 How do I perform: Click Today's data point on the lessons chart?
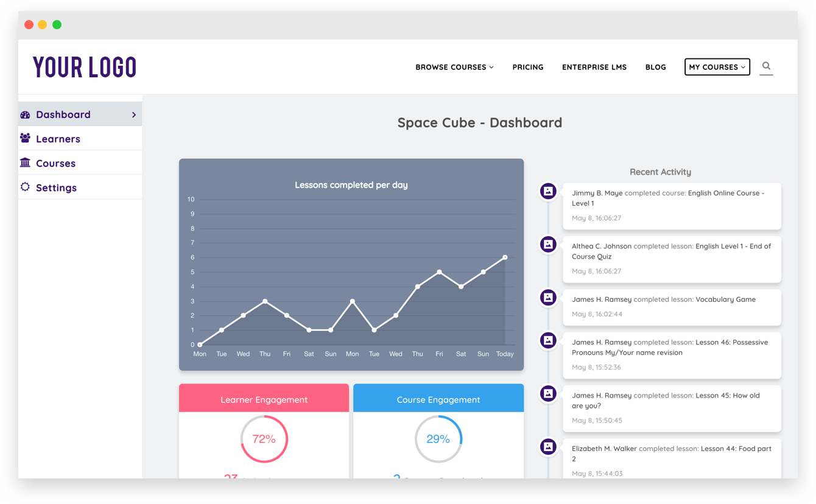(x=505, y=257)
